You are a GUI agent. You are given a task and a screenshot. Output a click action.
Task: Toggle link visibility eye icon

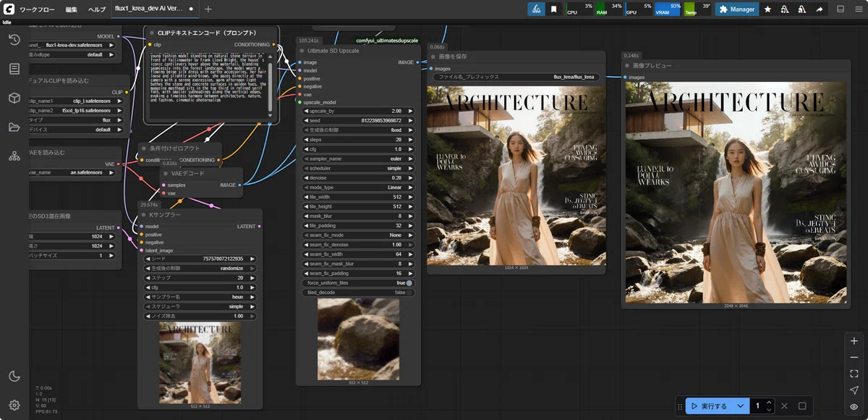[854, 407]
